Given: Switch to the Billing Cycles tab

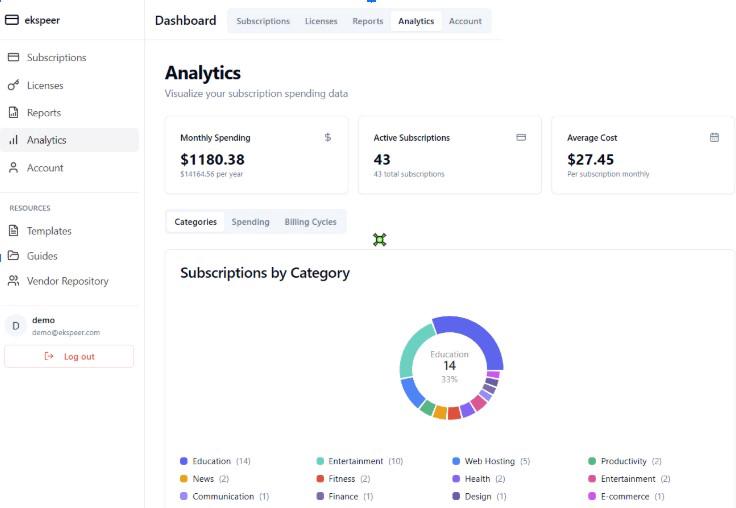Looking at the screenshot, I should (x=310, y=222).
